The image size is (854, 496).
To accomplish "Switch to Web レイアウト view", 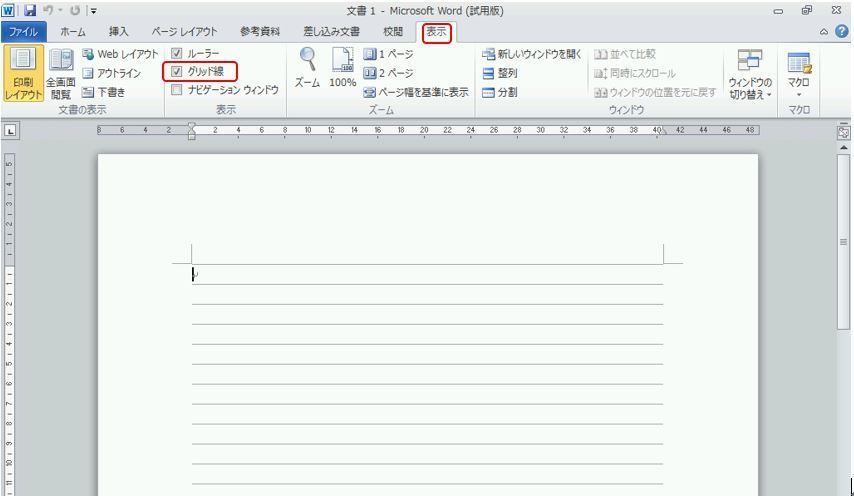I will [120, 54].
